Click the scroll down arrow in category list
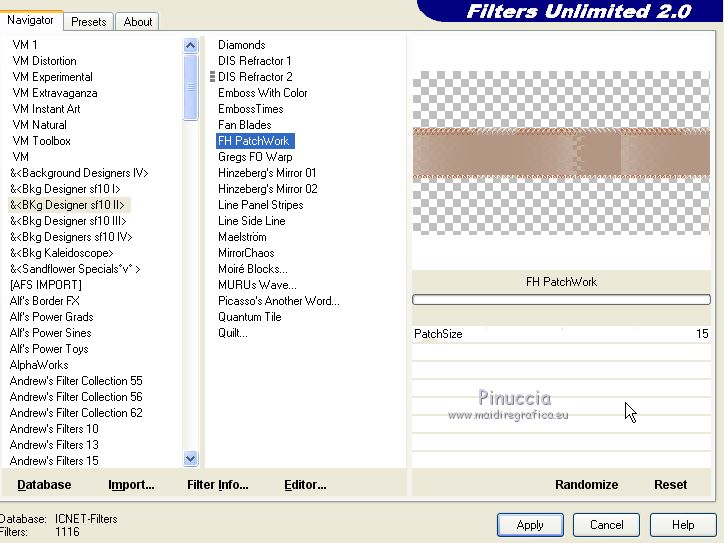Viewport: 724px width, 543px height. tap(190, 459)
